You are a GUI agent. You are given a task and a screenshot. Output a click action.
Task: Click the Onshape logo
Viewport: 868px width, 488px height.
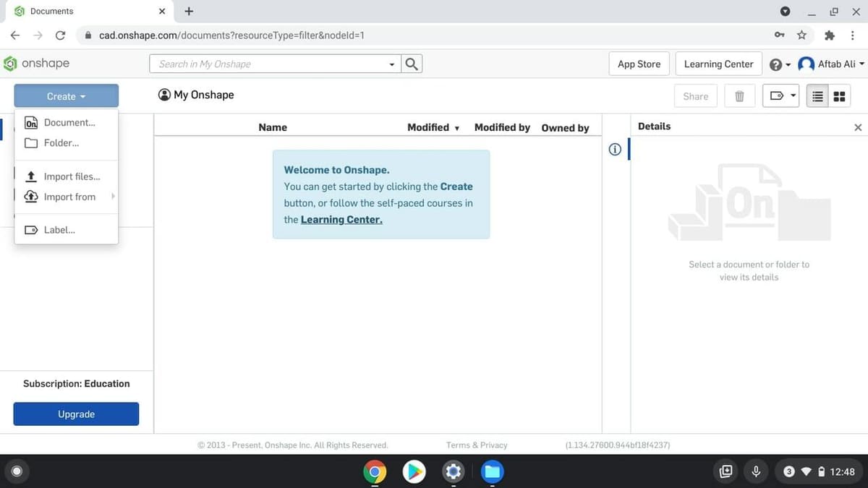pos(37,64)
